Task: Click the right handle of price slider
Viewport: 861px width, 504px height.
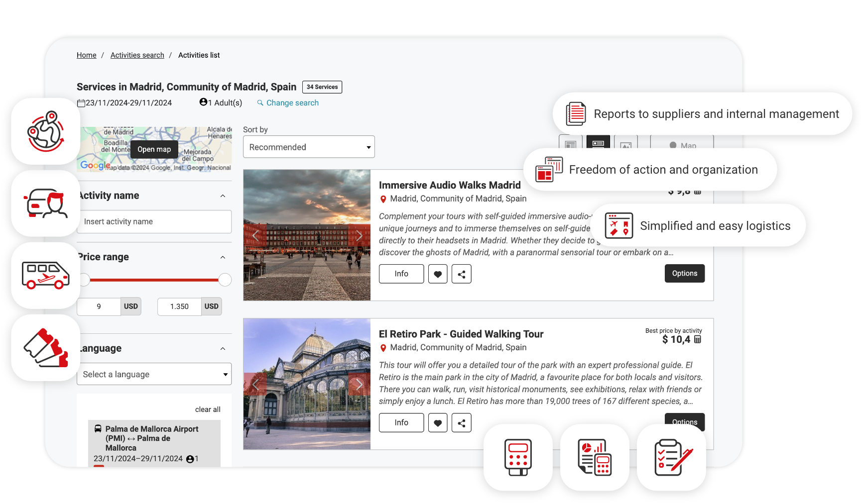Action: (x=225, y=280)
